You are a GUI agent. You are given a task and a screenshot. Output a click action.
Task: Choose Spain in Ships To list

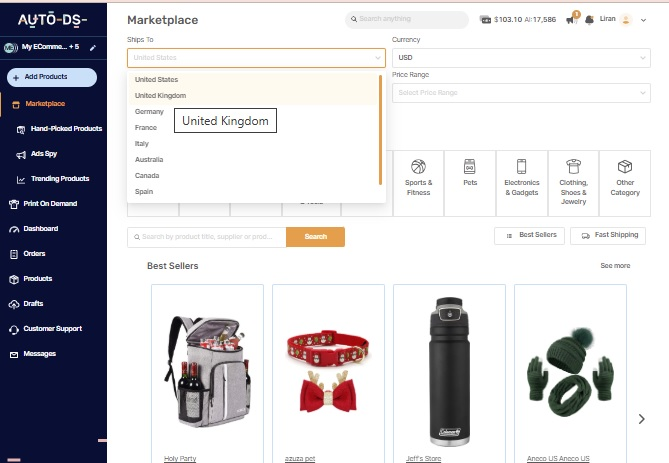coord(253,192)
